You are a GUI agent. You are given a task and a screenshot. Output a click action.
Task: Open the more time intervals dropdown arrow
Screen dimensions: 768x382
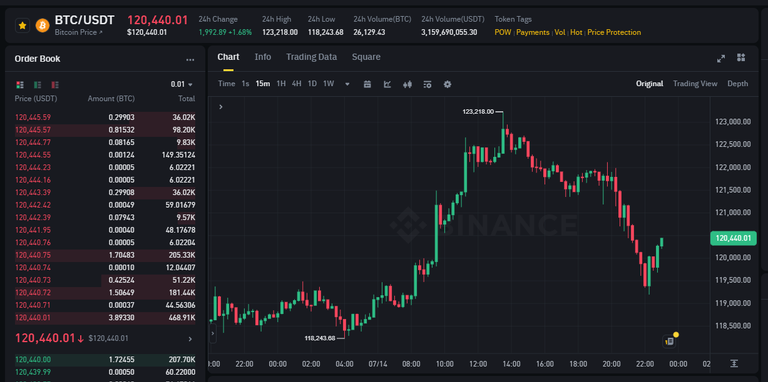pyautogui.click(x=347, y=84)
